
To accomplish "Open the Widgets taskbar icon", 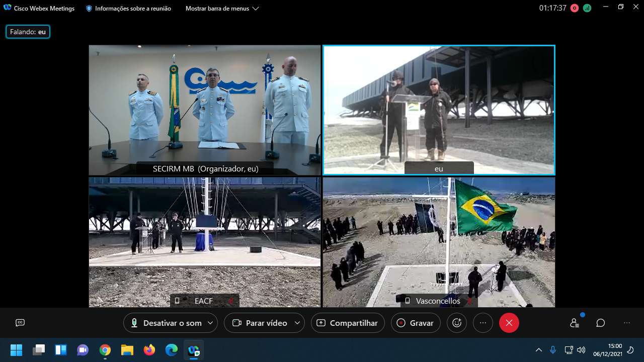I will click(61, 349).
